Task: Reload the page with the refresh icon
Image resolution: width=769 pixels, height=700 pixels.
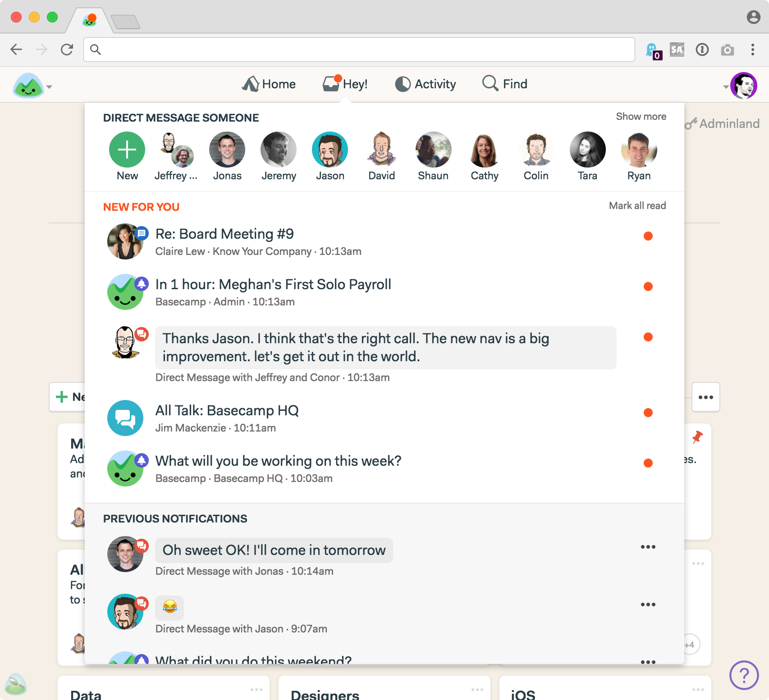Action: click(x=67, y=50)
